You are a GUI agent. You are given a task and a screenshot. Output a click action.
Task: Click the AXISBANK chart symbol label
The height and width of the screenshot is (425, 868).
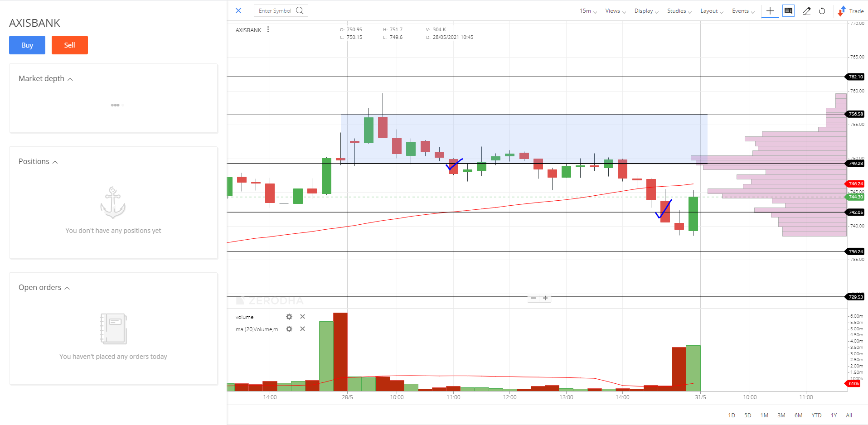pos(248,30)
